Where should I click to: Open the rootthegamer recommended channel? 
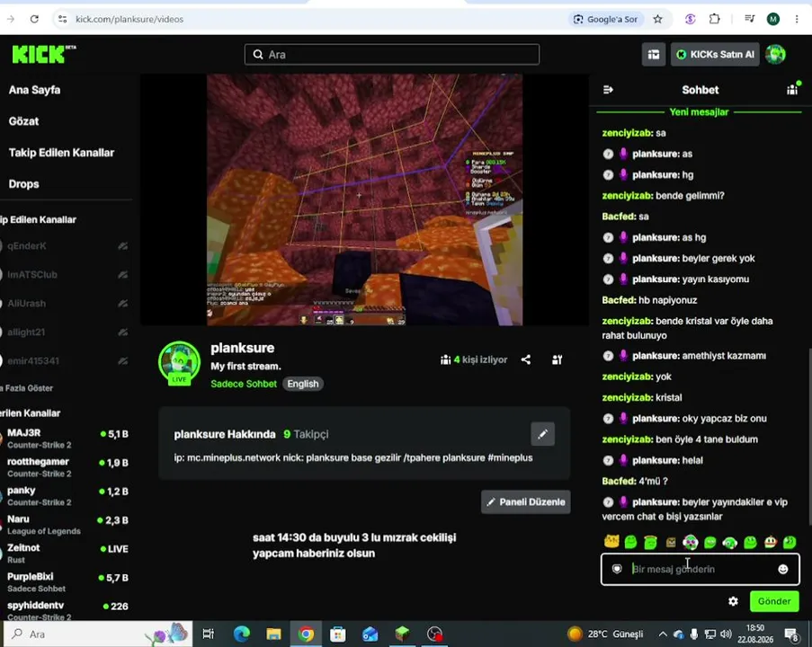click(64, 467)
